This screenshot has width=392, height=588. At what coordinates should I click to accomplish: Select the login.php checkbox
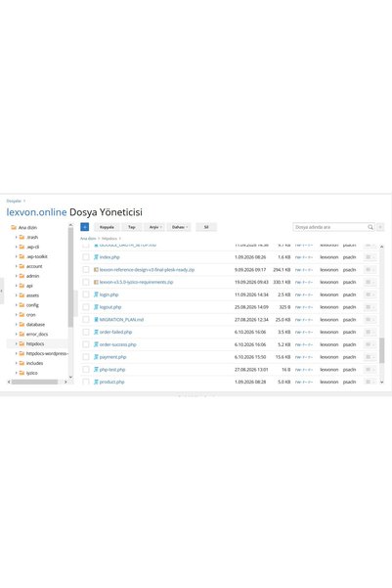pyautogui.click(x=86, y=294)
